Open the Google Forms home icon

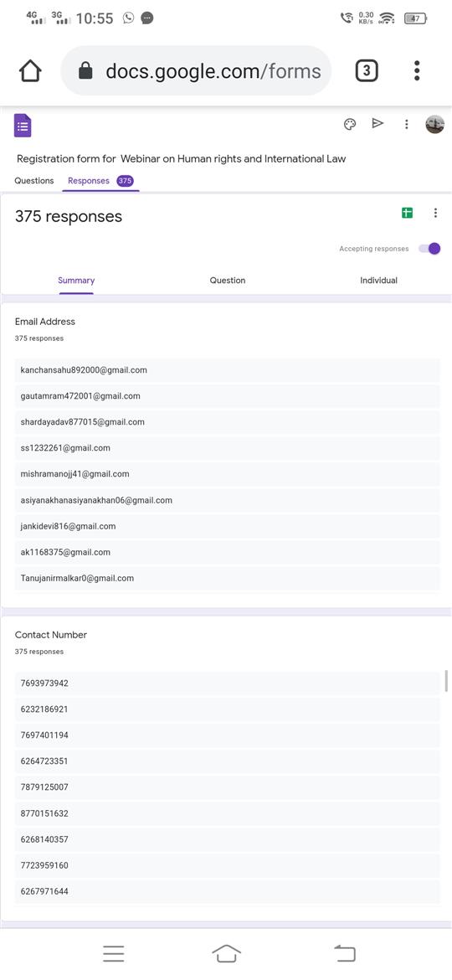tap(23, 126)
